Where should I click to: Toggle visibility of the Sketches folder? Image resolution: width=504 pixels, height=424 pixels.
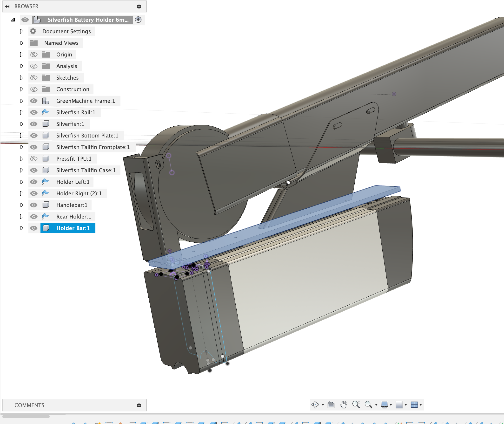(x=34, y=78)
